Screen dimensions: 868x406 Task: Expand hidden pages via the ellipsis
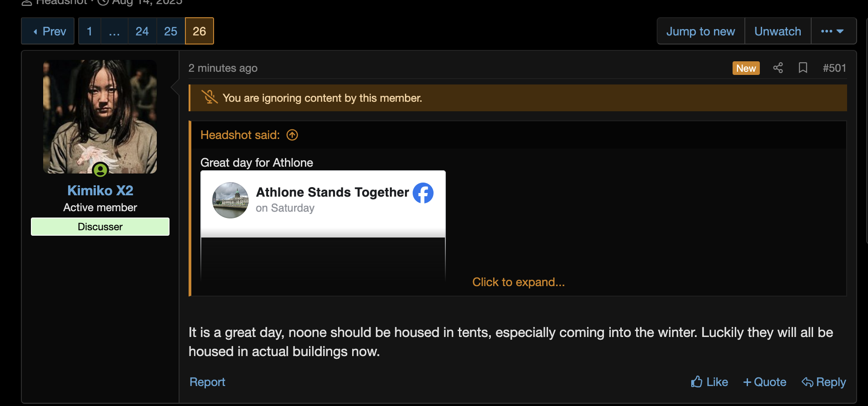(114, 31)
